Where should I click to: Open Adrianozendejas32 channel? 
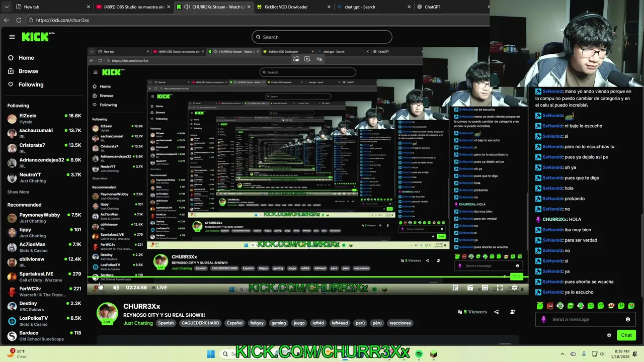[x=44, y=162]
